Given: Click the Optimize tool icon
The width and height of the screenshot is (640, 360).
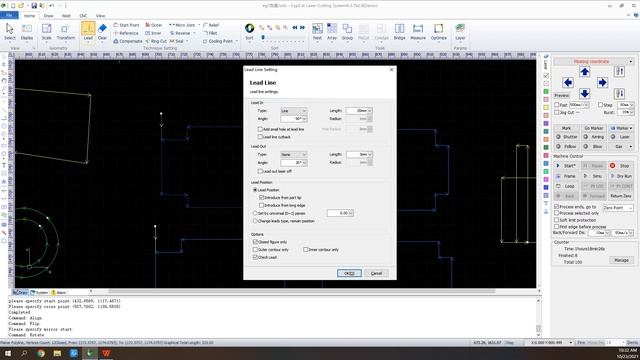Looking at the screenshot, I should 439,32.
